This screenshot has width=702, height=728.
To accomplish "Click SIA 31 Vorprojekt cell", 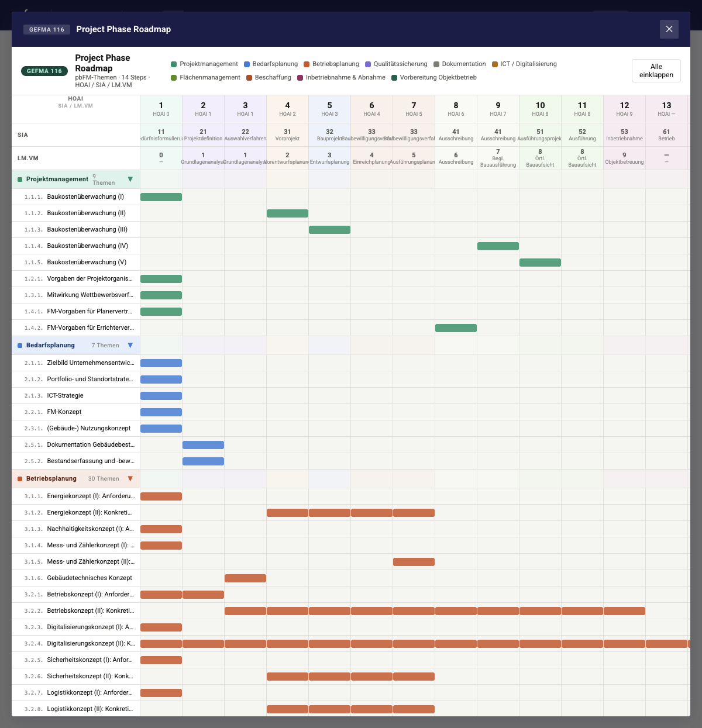I will pyautogui.click(x=287, y=135).
